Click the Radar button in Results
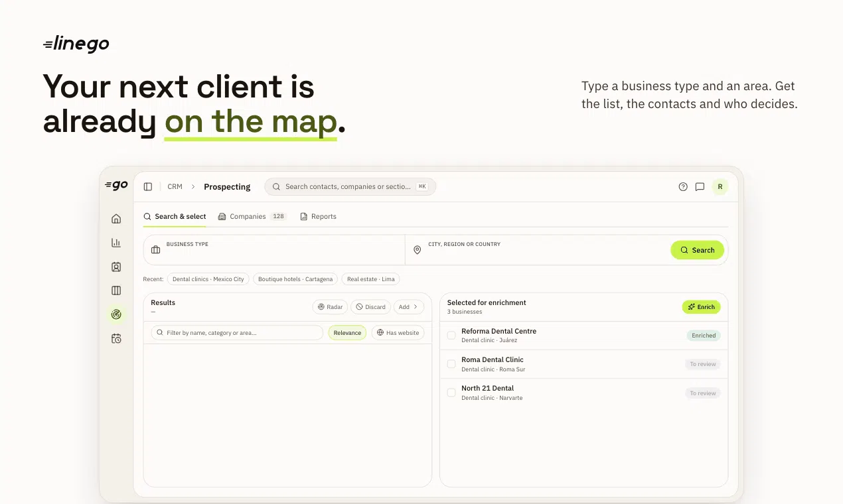 coord(330,307)
